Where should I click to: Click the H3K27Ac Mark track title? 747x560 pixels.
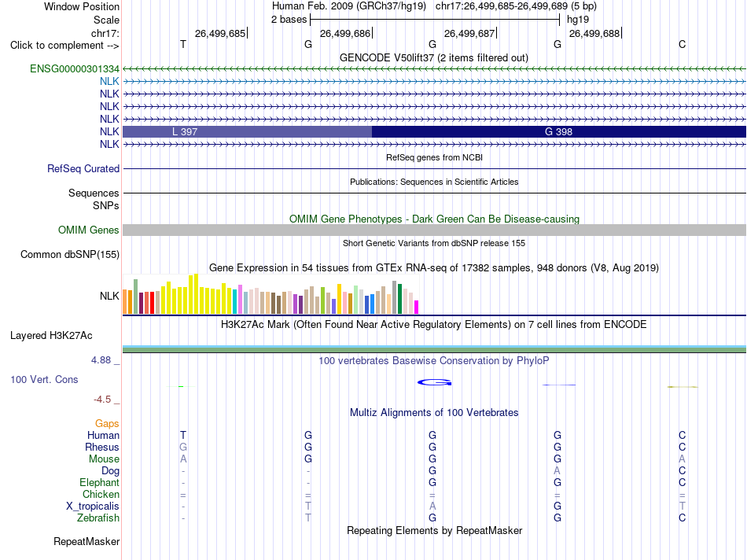click(434, 325)
